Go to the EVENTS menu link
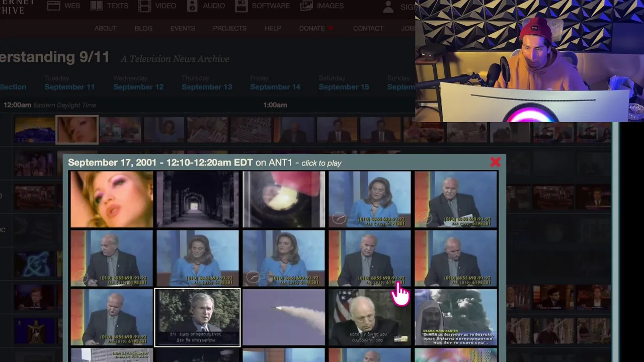Viewport: 644px width, 362px height. point(183,28)
